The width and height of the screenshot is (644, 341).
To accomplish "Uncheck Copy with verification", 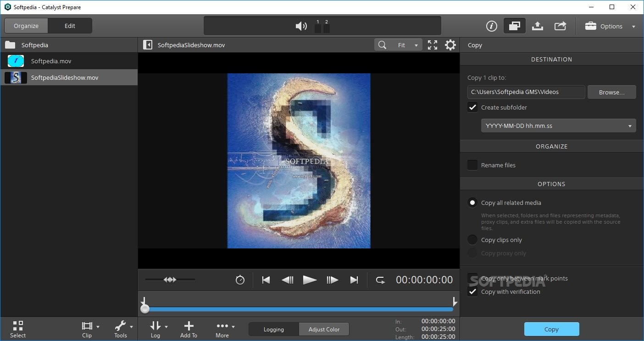I will coord(472,291).
